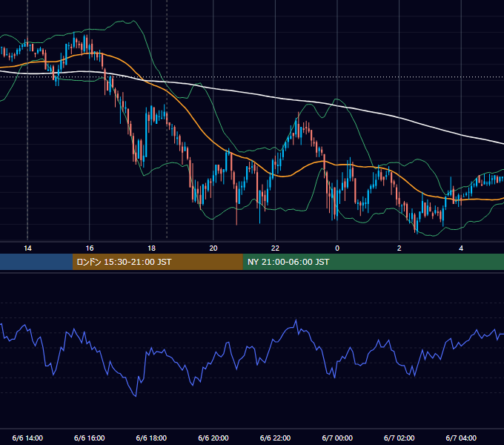
Task: Click the 6/7 04:00 date label
Action: tap(461, 438)
